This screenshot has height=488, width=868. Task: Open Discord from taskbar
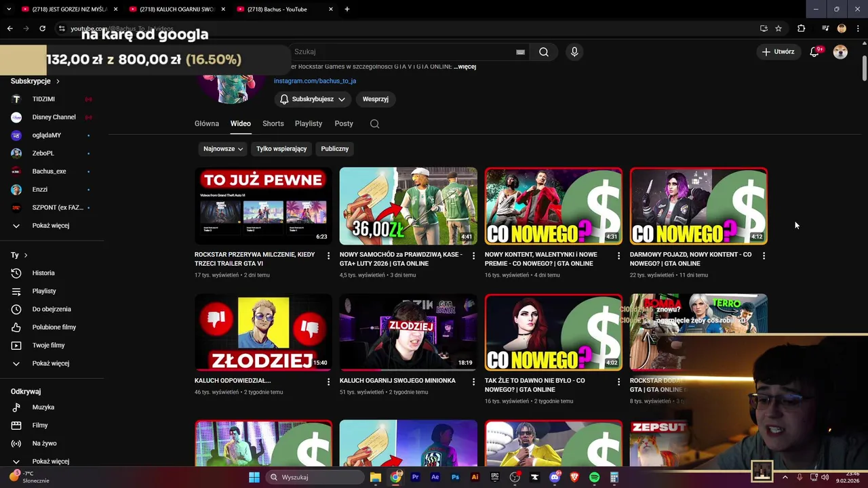(555, 477)
